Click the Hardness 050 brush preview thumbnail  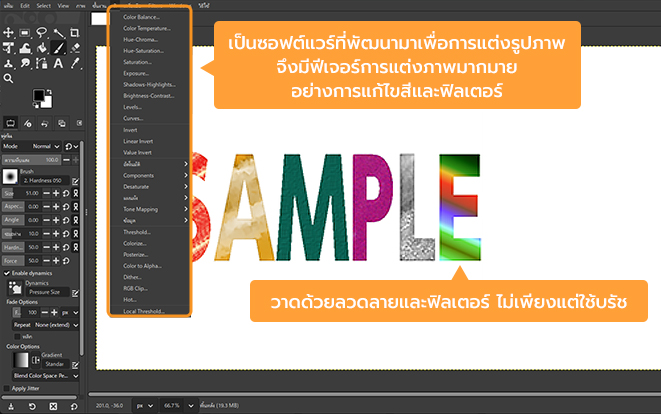[x=11, y=176]
